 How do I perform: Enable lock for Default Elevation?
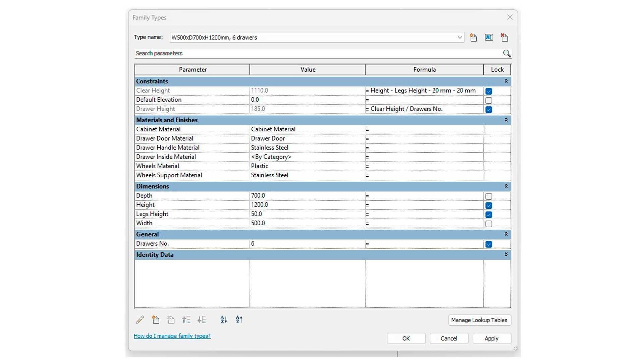(489, 100)
